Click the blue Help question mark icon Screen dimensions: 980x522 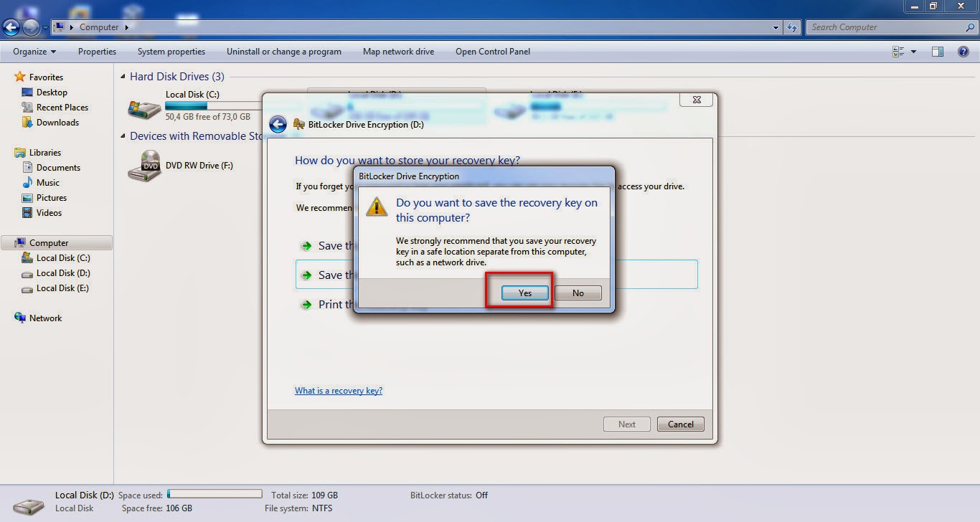pyautogui.click(x=963, y=52)
